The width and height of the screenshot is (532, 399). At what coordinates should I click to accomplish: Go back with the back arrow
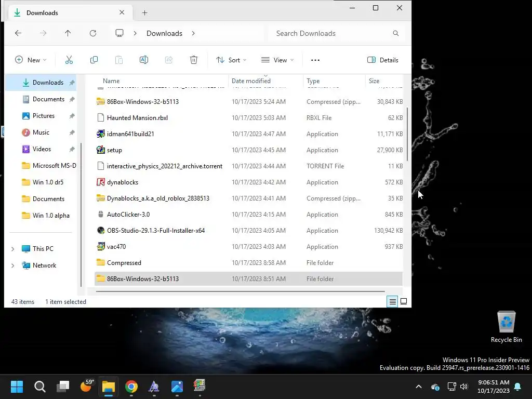tap(18, 33)
